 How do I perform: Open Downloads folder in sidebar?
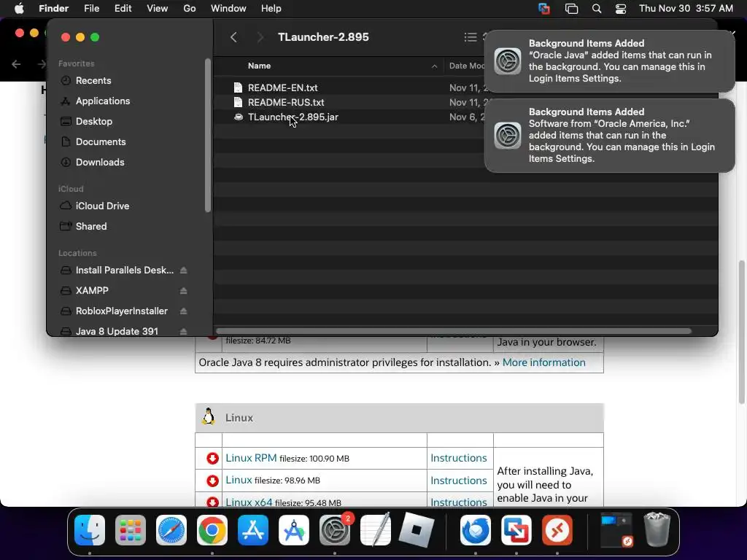coord(99,163)
